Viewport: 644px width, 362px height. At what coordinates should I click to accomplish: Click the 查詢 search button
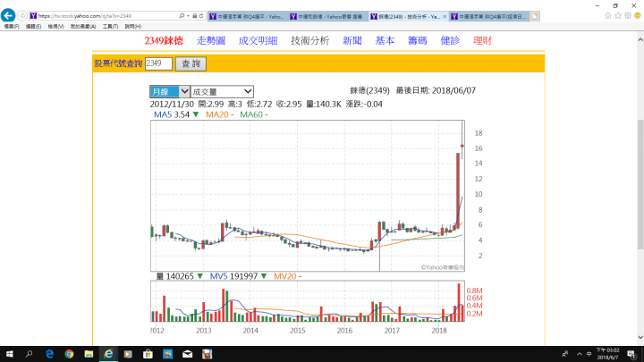pyautogui.click(x=191, y=63)
